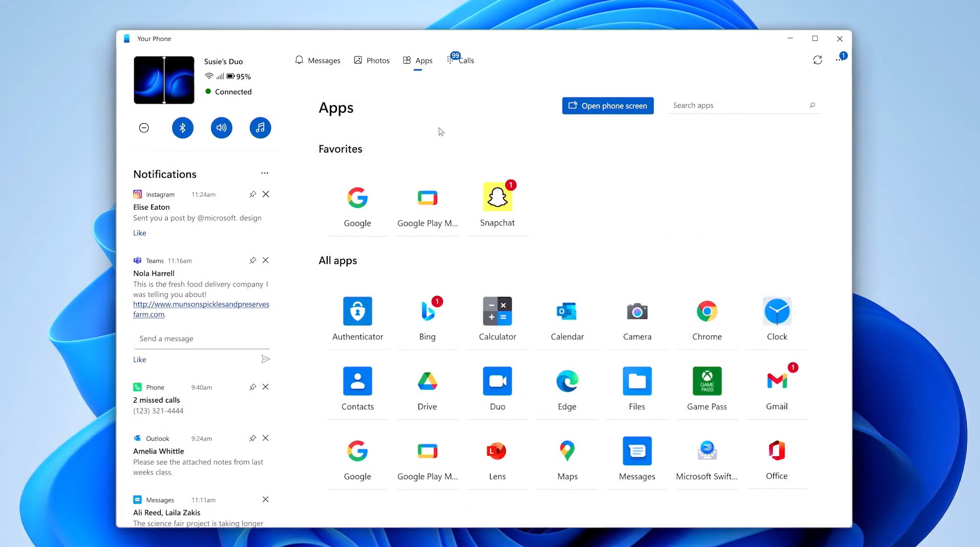
Task: Open the settings ellipsis menu
Action: point(840,59)
